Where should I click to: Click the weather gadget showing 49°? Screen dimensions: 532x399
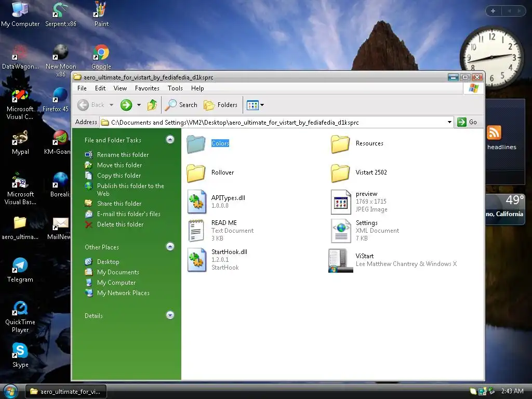pos(505,209)
